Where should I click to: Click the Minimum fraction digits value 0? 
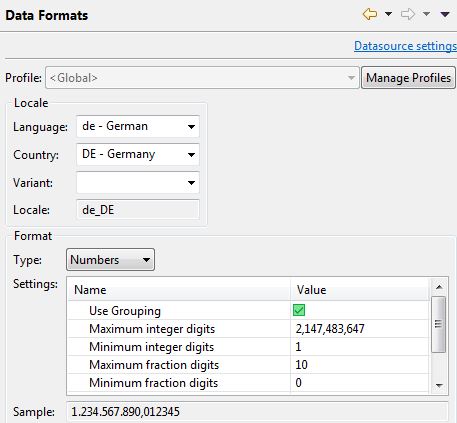tap(298, 383)
